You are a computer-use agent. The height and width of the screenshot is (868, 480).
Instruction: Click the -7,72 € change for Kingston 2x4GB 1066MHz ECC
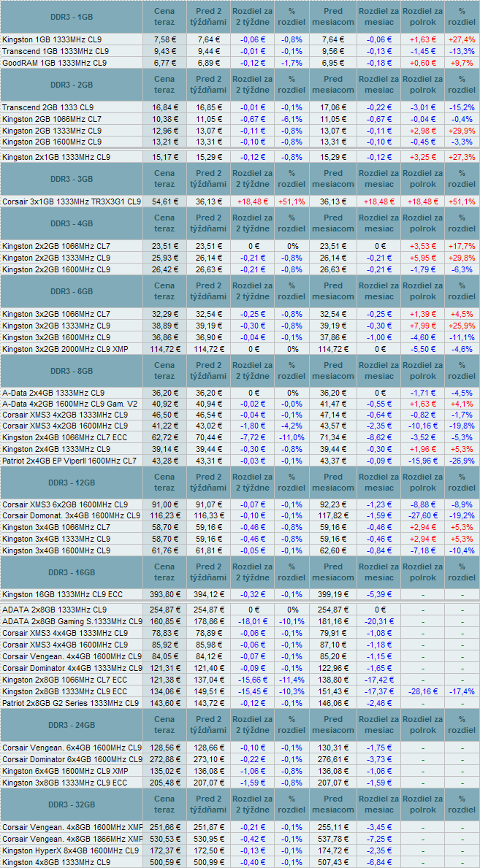252,437
